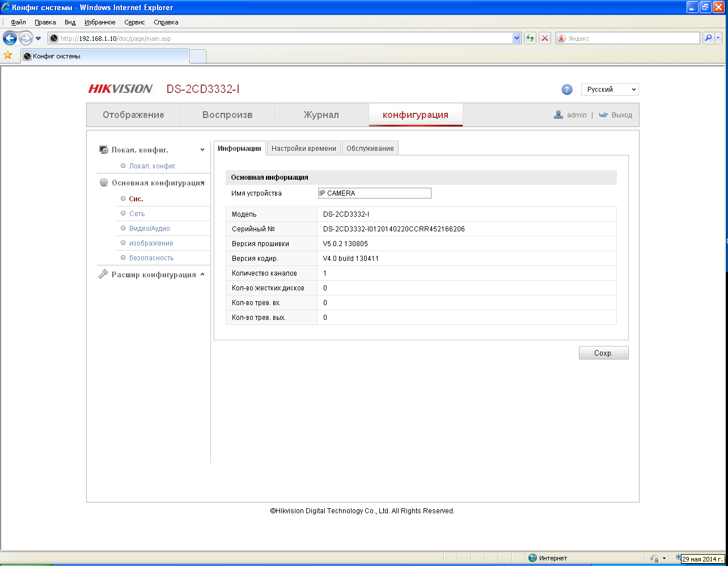Click the search magnifier button
Screen dimensions: 728x566
708,38
